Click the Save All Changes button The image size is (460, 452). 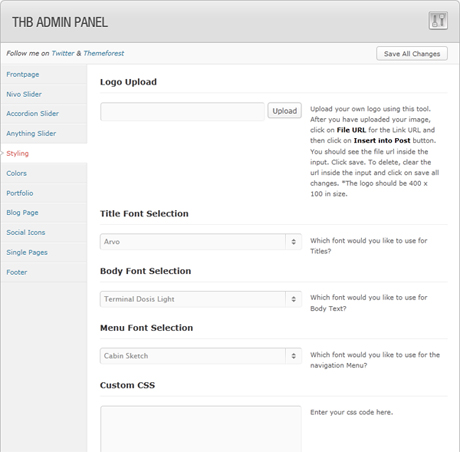tap(412, 54)
